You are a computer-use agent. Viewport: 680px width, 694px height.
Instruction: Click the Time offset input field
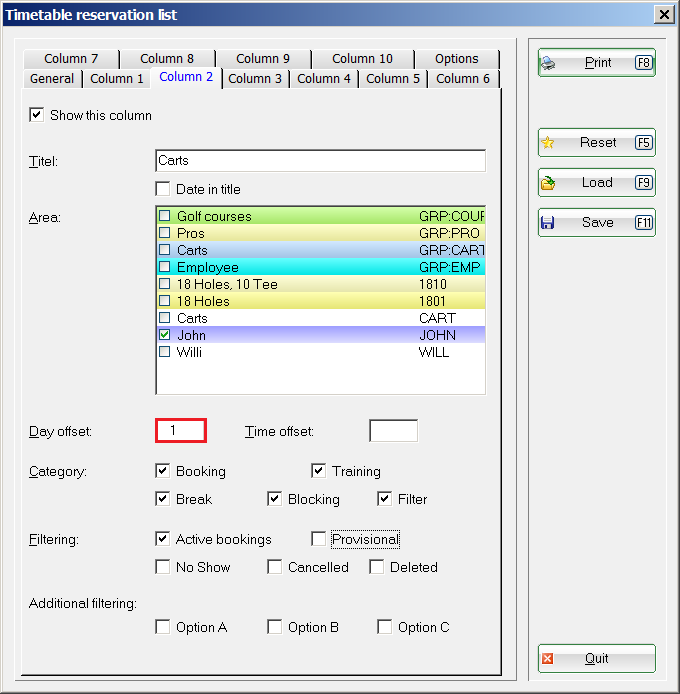pyautogui.click(x=393, y=431)
